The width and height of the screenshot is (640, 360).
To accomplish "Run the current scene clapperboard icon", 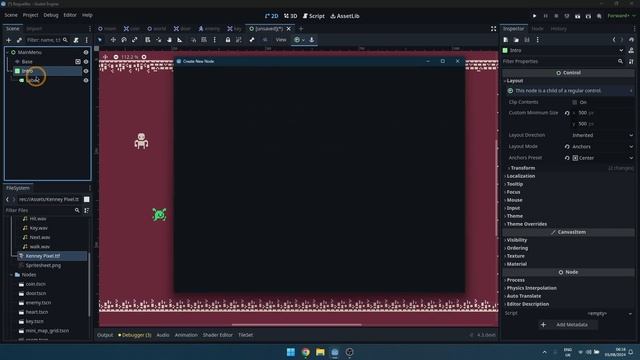I will tap(577, 16).
